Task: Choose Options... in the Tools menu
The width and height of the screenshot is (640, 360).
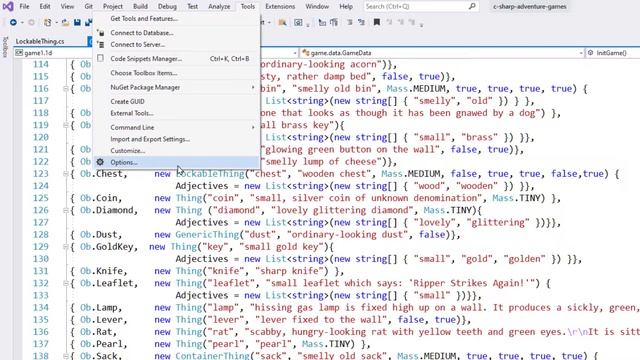Action: 176,162
